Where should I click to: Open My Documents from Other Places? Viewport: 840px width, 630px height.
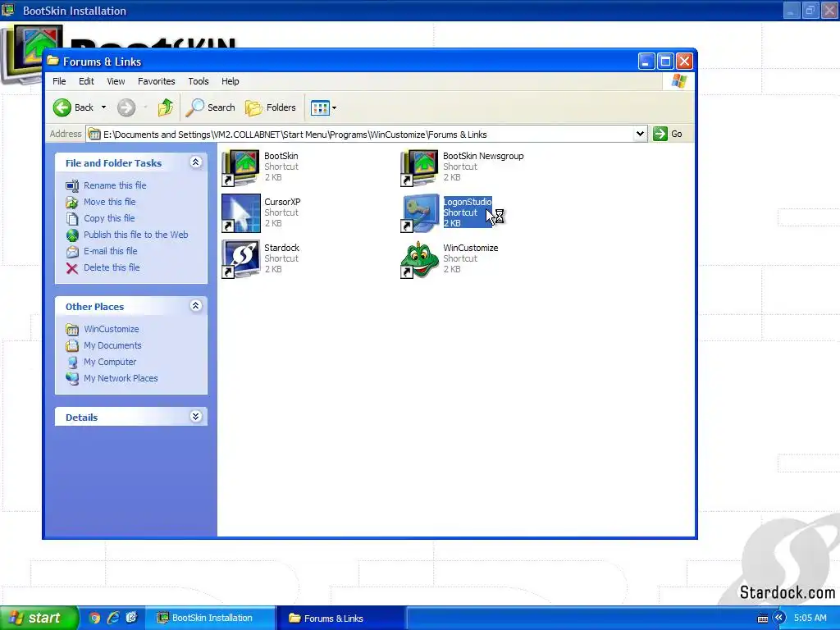pos(112,345)
